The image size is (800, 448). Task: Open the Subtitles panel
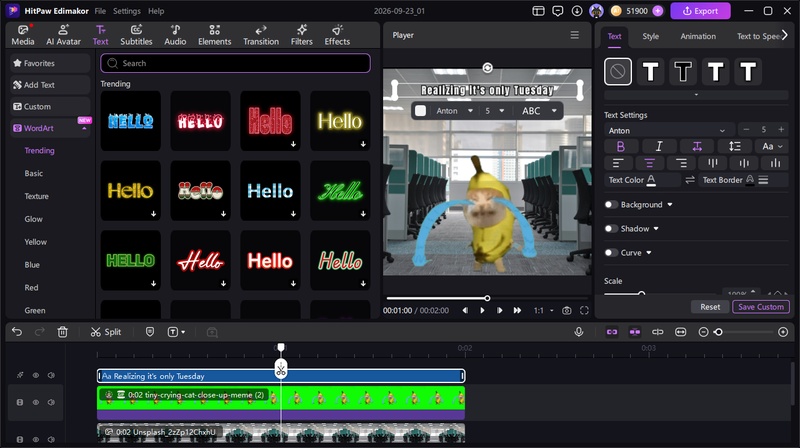click(x=136, y=35)
